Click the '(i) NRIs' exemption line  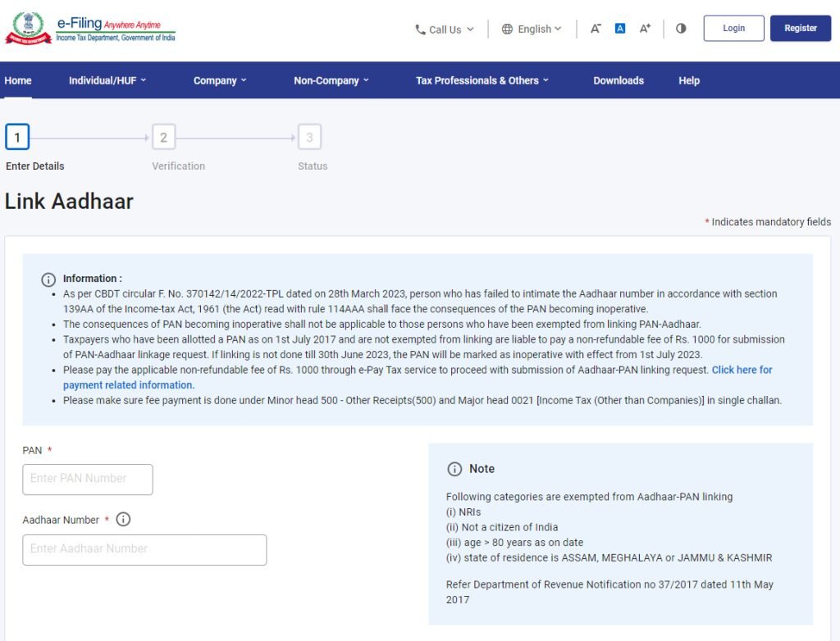point(463,512)
